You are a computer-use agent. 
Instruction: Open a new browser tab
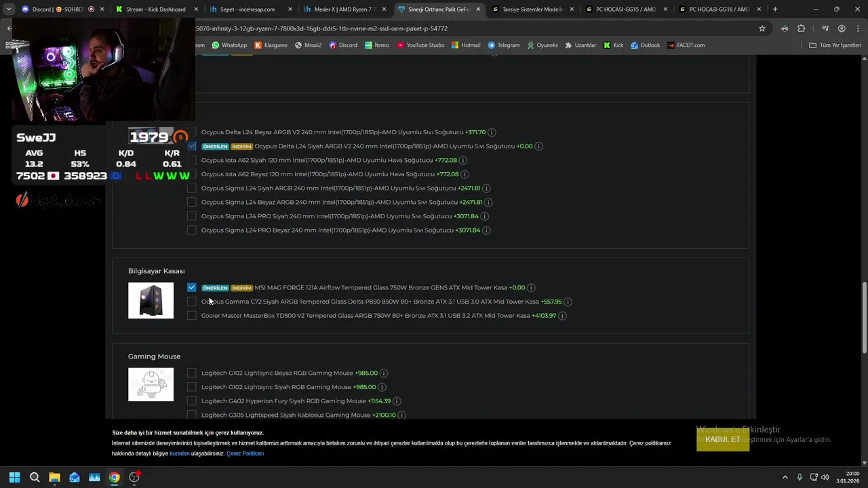click(x=775, y=9)
